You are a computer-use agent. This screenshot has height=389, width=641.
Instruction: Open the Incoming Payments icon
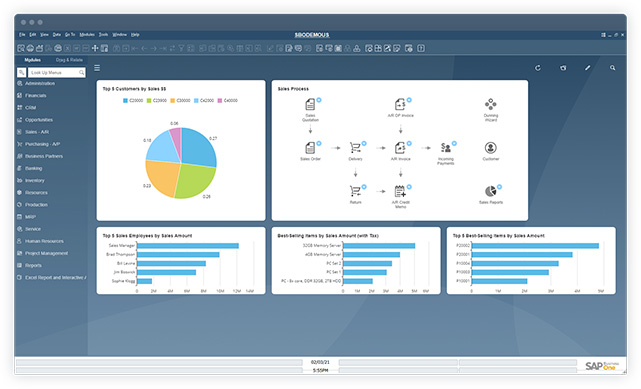(446, 148)
